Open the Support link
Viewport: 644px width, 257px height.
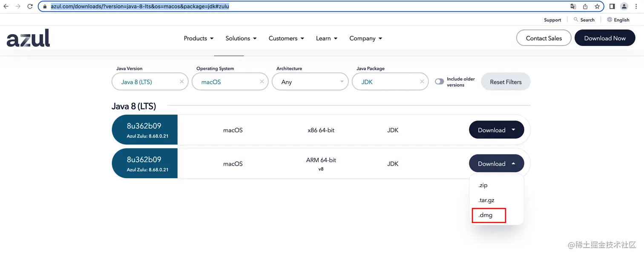pos(552,20)
